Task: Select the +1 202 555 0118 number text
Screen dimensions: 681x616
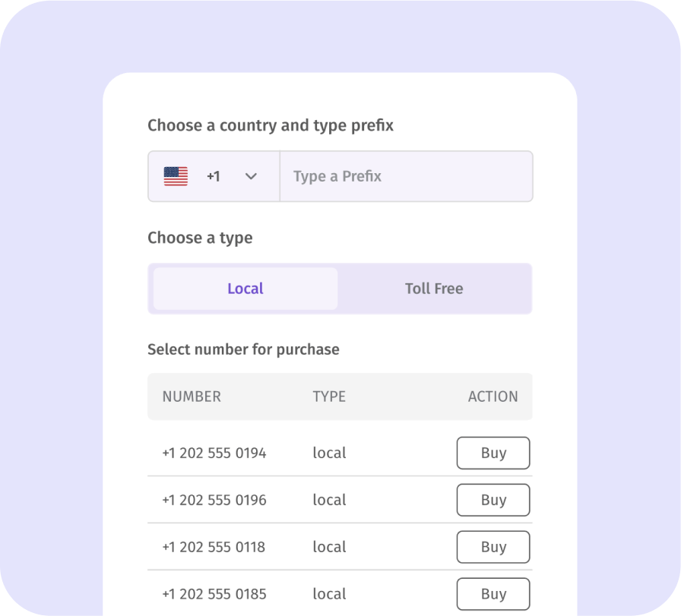Action: tap(214, 547)
